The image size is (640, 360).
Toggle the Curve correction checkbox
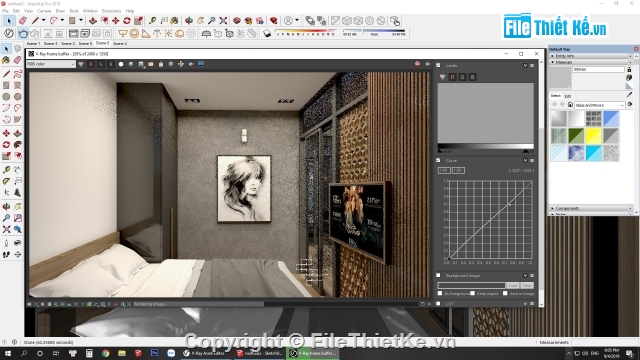(x=438, y=160)
